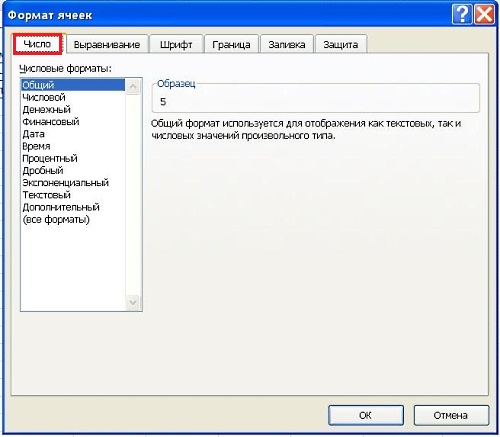Pick the Текстовый format
This screenshot has height=437, width=500.
tap(47, 195)
